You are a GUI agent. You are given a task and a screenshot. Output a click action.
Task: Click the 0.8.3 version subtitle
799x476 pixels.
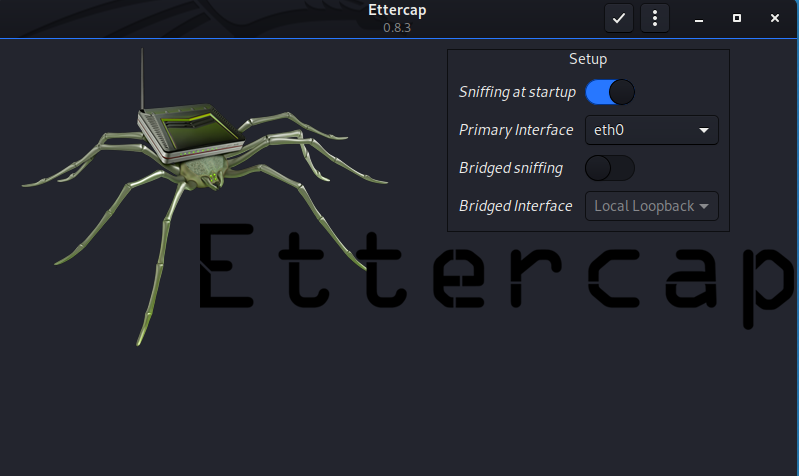click(397, 28)
